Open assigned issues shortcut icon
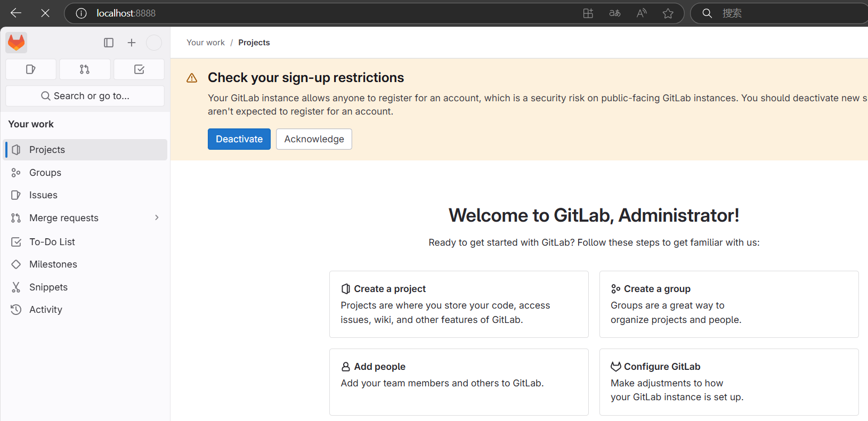 click(x=31, y=69)
